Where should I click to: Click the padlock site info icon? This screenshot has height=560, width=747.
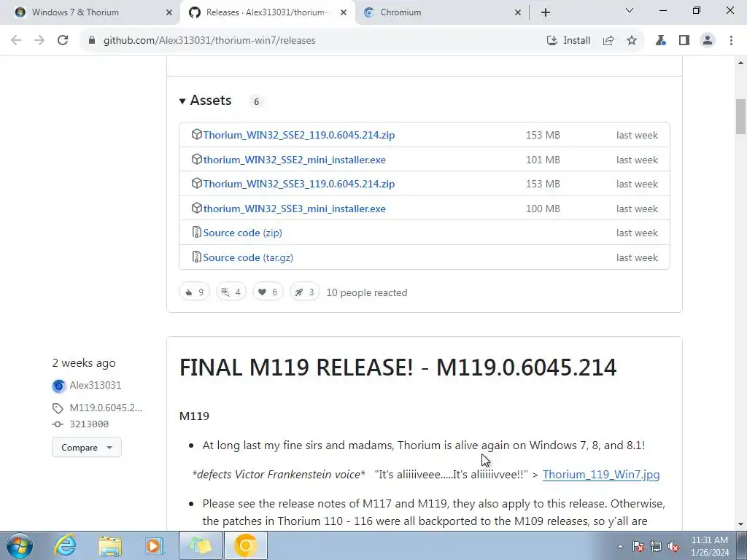92,41
